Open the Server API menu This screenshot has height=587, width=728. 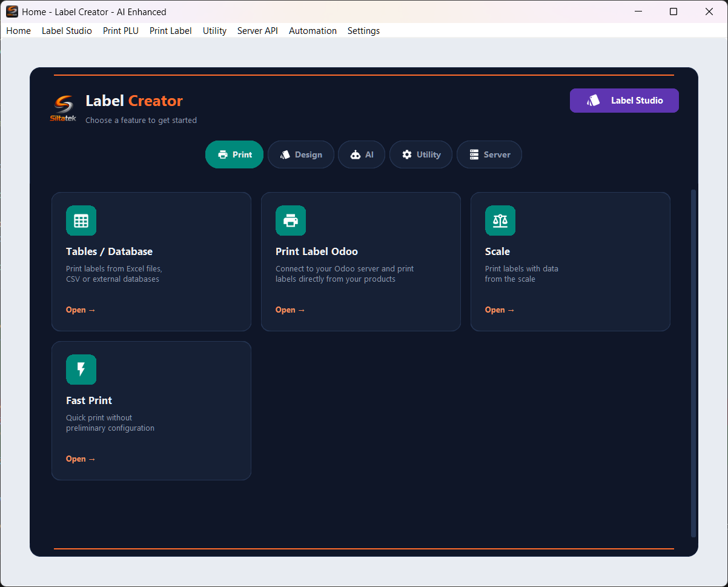click(257, 31)
